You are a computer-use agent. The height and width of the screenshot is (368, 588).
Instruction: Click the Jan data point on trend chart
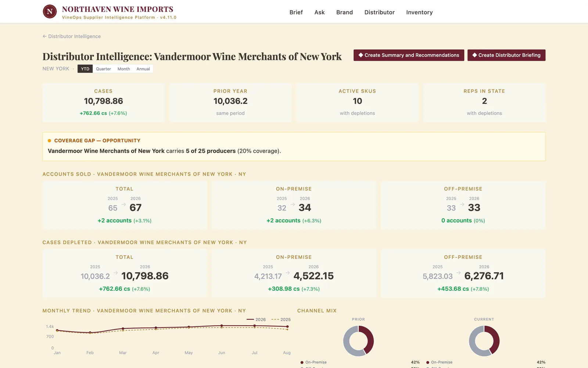(57, 330)
